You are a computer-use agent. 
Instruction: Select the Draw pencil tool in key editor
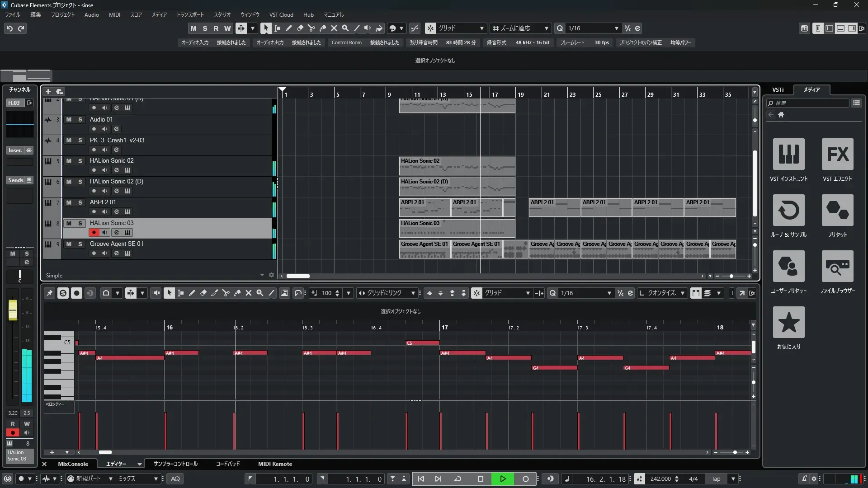tap(192, 293)
